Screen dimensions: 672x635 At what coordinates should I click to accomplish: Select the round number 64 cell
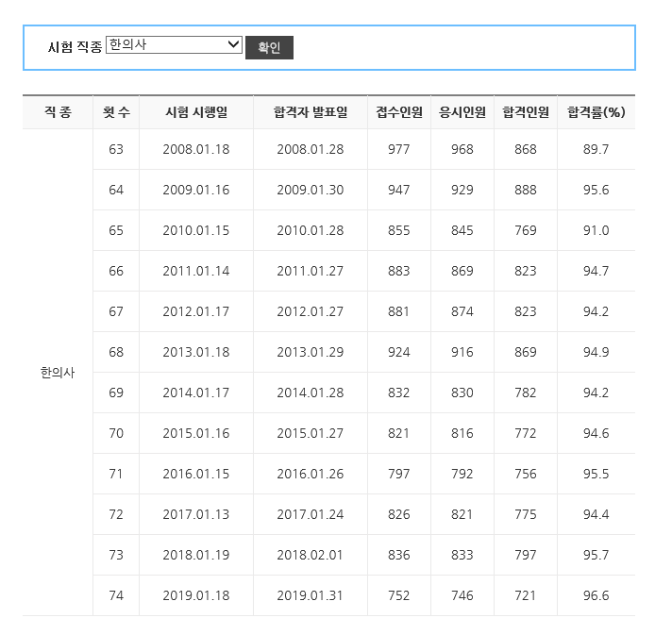(116, 190)
